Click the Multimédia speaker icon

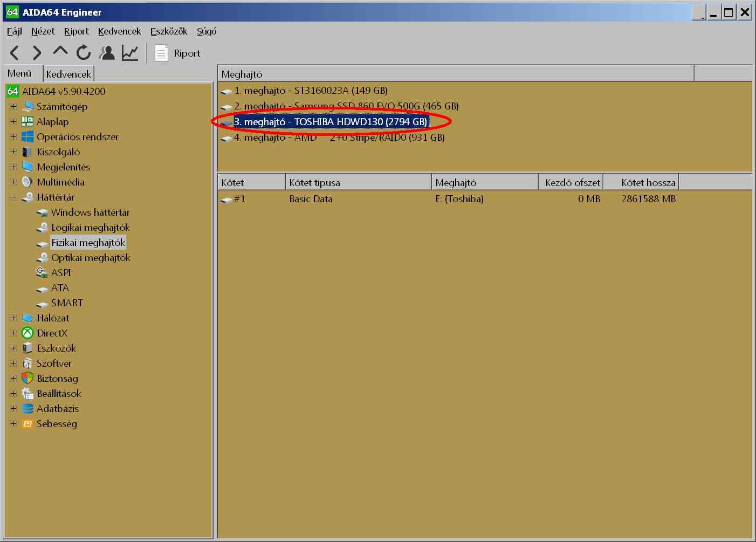tap(28, 182)
